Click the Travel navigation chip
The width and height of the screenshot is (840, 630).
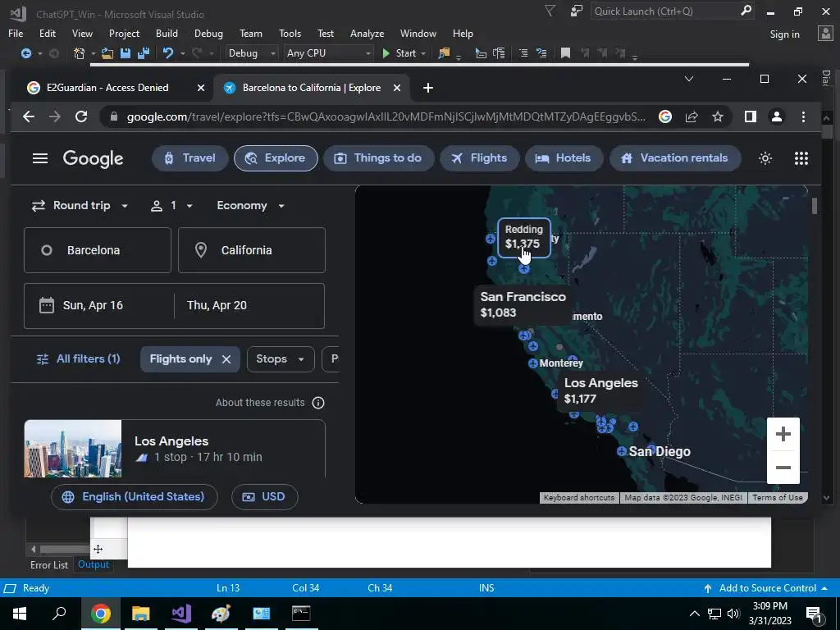pyautogui.click(x=189, y=158)
